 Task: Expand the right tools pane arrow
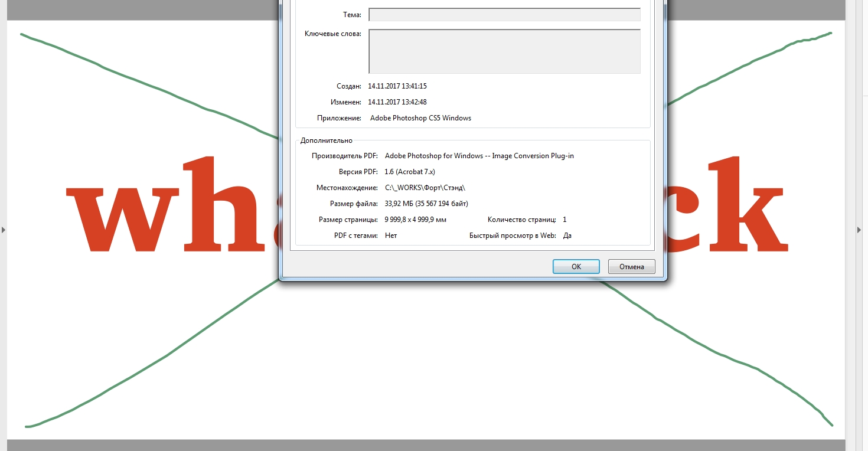859,230
